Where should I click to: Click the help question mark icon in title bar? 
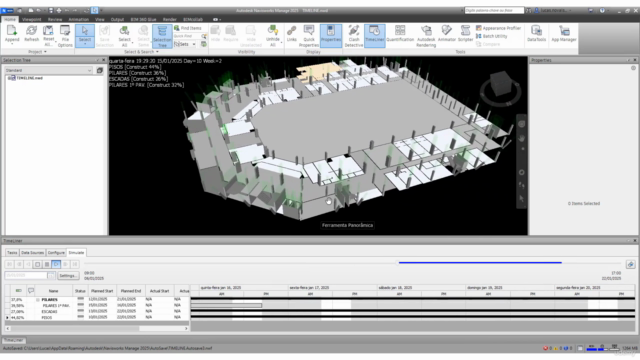602,10
